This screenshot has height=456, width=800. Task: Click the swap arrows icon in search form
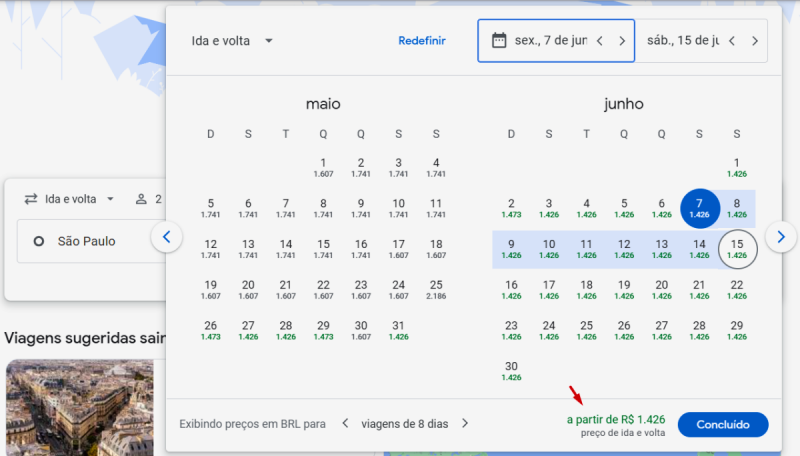31,199
